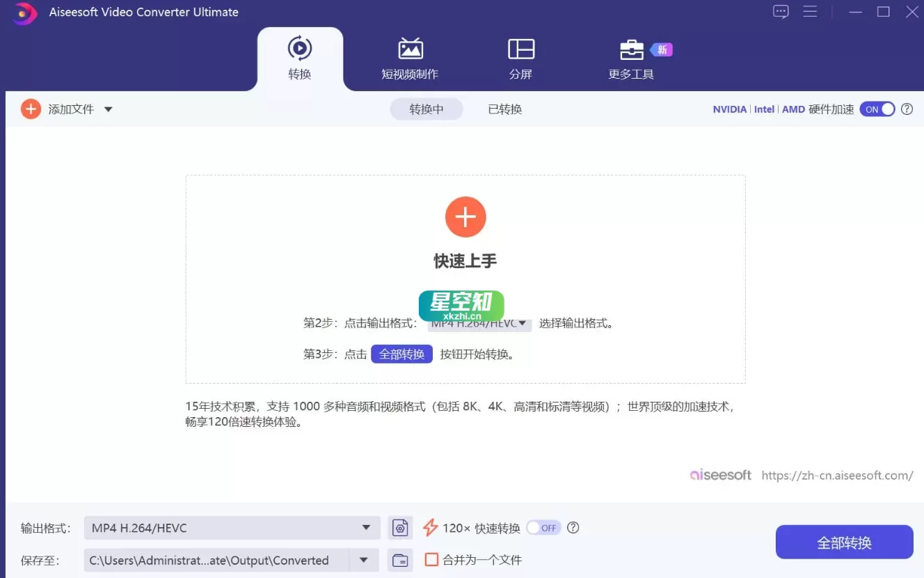
Task: Click the red Add Files plus icon
Action: tap(30, 109)
